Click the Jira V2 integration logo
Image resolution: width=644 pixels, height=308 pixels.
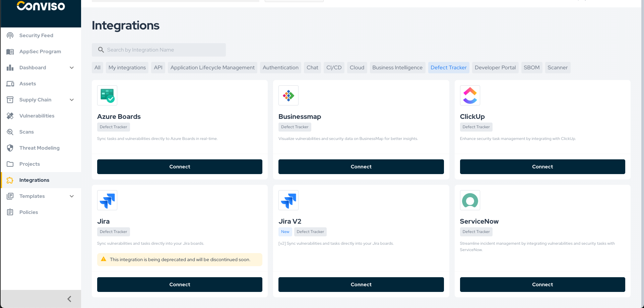(288, 200)
